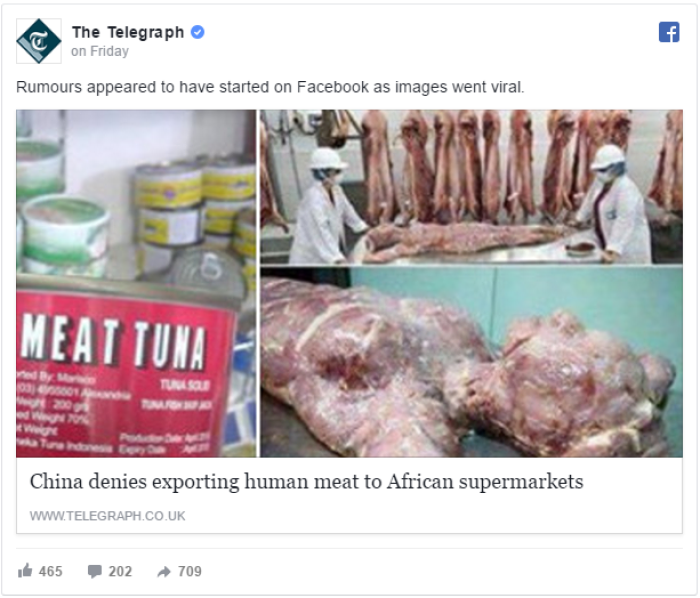Click the post text about rumours

[x=270, y=87]
